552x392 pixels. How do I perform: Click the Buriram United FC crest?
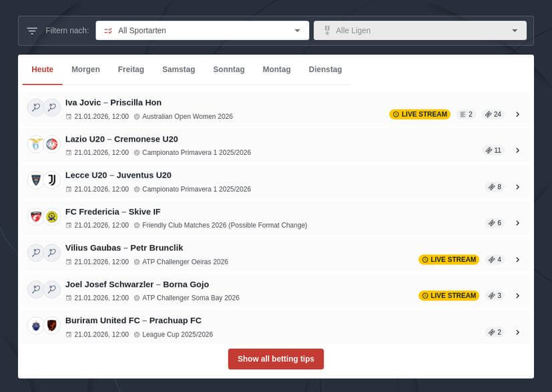point(35,326)
